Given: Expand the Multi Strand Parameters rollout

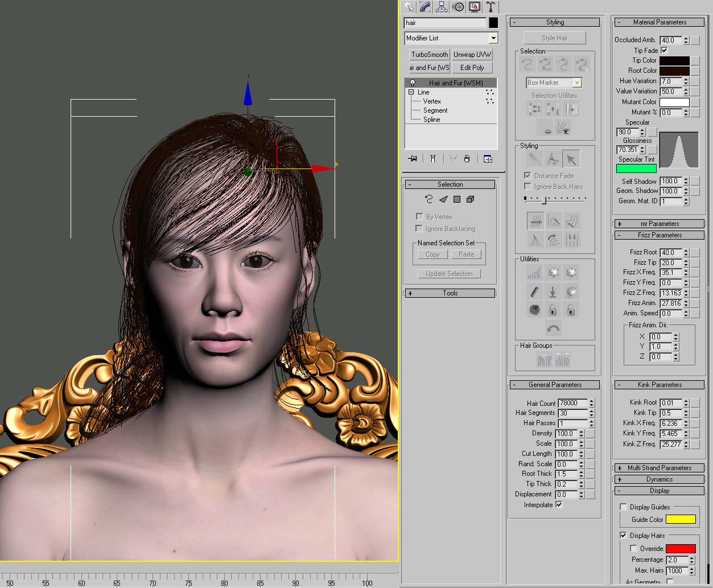Looking at the screenshot, I should [660, 468].
